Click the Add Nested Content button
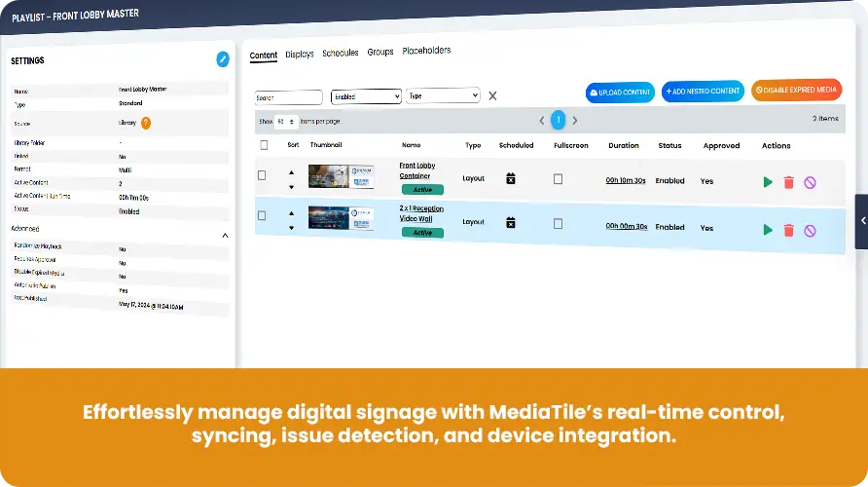 point(703,92)
